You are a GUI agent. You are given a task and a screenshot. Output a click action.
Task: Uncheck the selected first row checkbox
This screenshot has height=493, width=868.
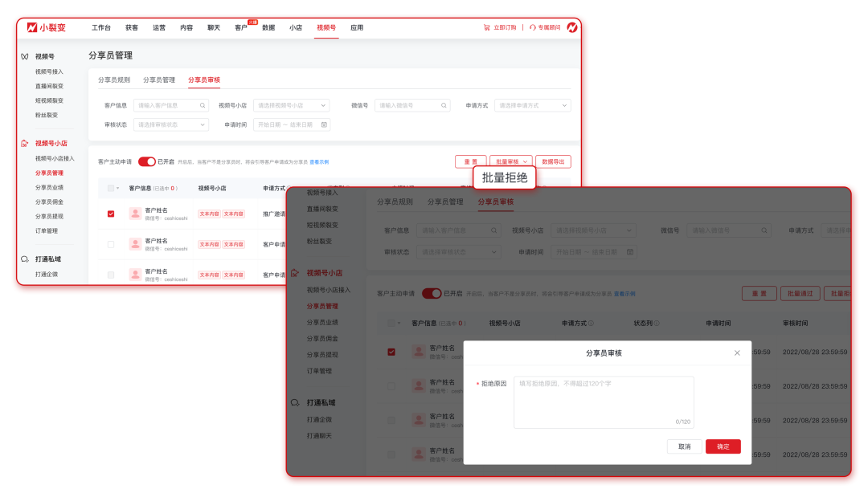pyautogui.click(x=110, y=214)
